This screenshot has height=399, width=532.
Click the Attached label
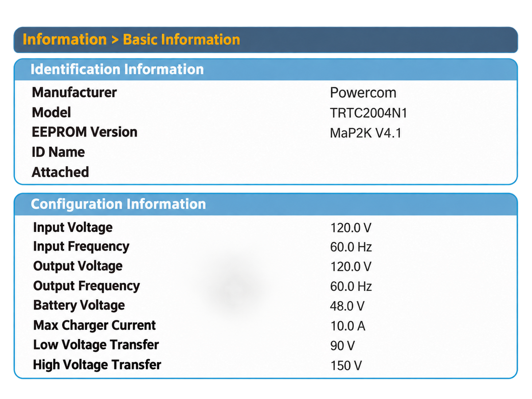[x=60, y=172]
